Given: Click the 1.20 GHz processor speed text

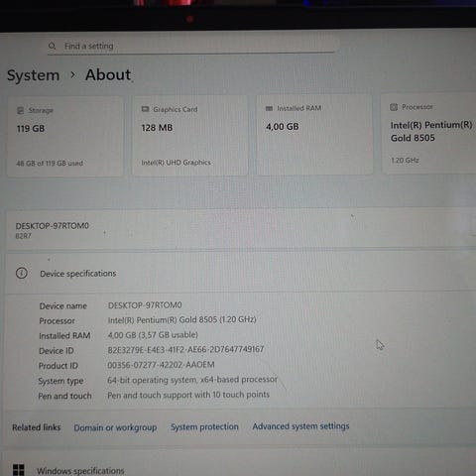Looking at the screenshot, I should pos(405,161).
